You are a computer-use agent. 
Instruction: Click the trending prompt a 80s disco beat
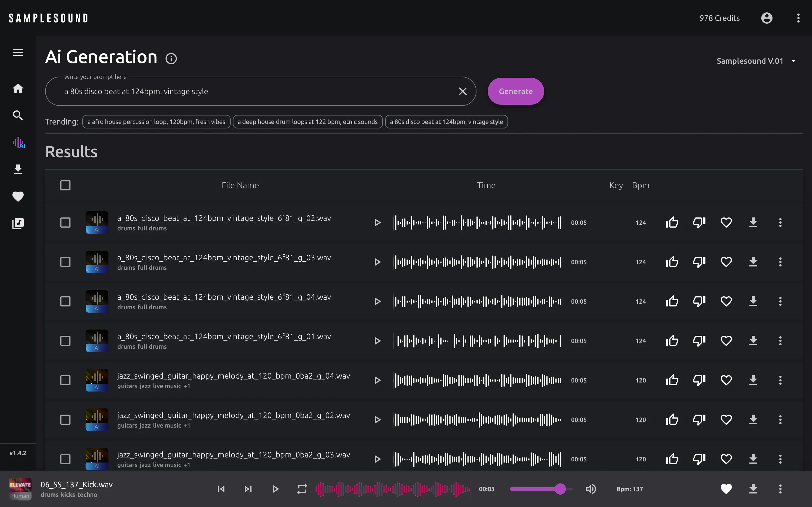446,121
